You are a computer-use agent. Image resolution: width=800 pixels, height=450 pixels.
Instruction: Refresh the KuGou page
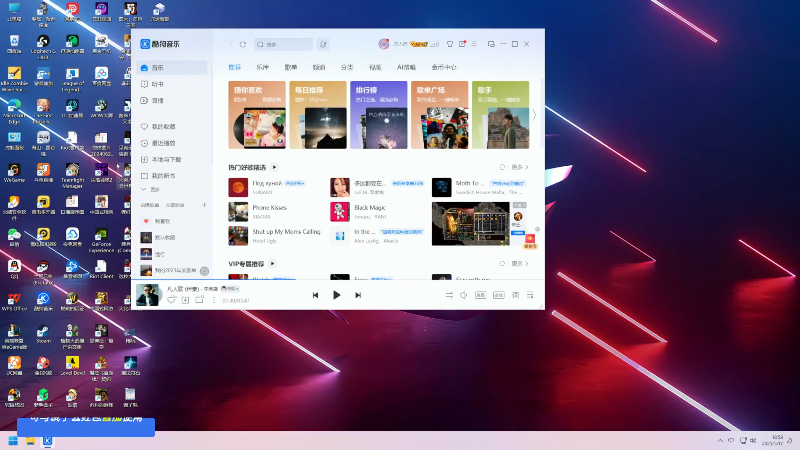point(243,44)
